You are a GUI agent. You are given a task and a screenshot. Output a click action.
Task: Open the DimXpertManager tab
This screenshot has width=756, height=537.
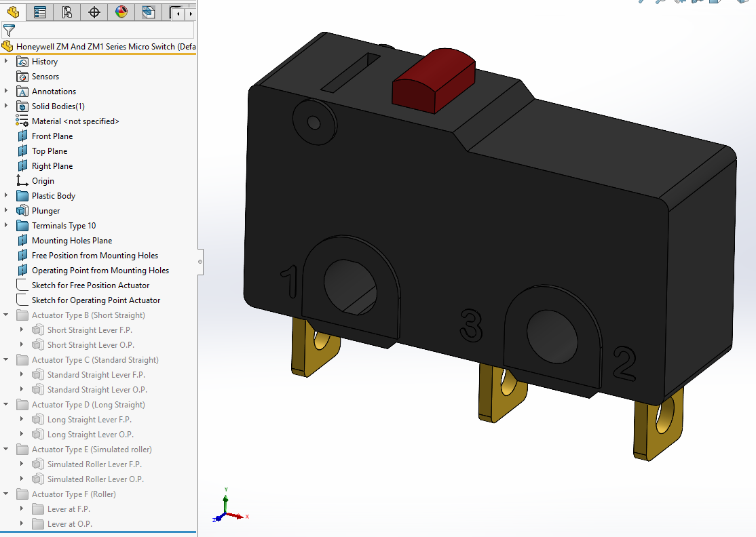(x=94, y=12)
